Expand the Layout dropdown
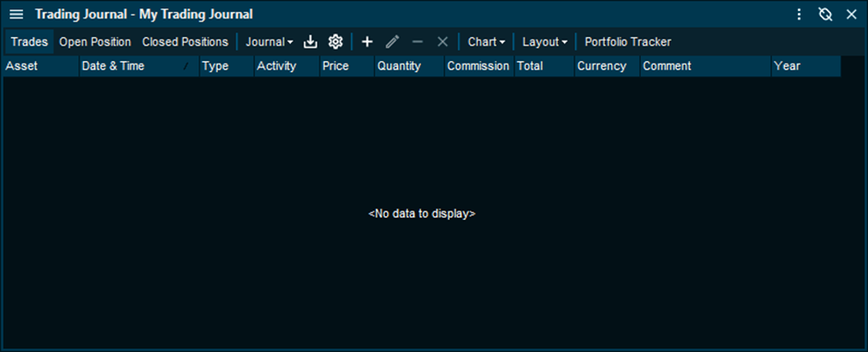 (x=545, y=42)
